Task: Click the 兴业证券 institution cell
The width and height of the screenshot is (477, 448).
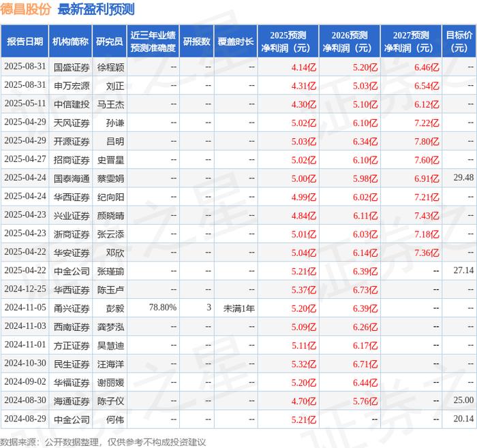Action: pyautogui.click(x=72, y=216)
